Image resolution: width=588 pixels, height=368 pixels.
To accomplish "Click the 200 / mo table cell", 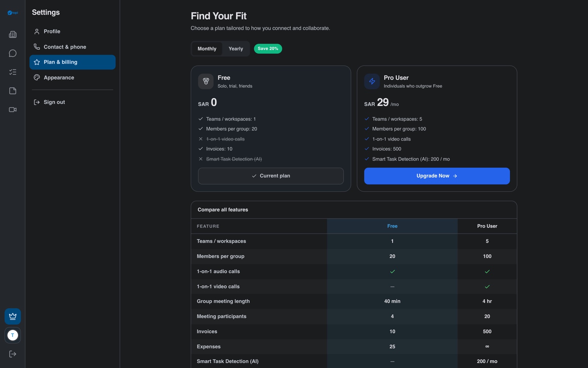I will click(x=487, y=361).
